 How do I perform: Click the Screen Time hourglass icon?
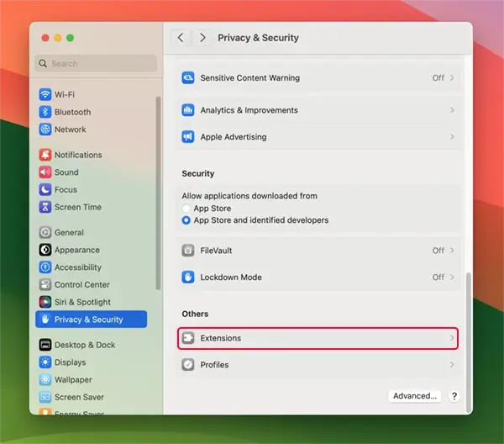pos(45,207)
